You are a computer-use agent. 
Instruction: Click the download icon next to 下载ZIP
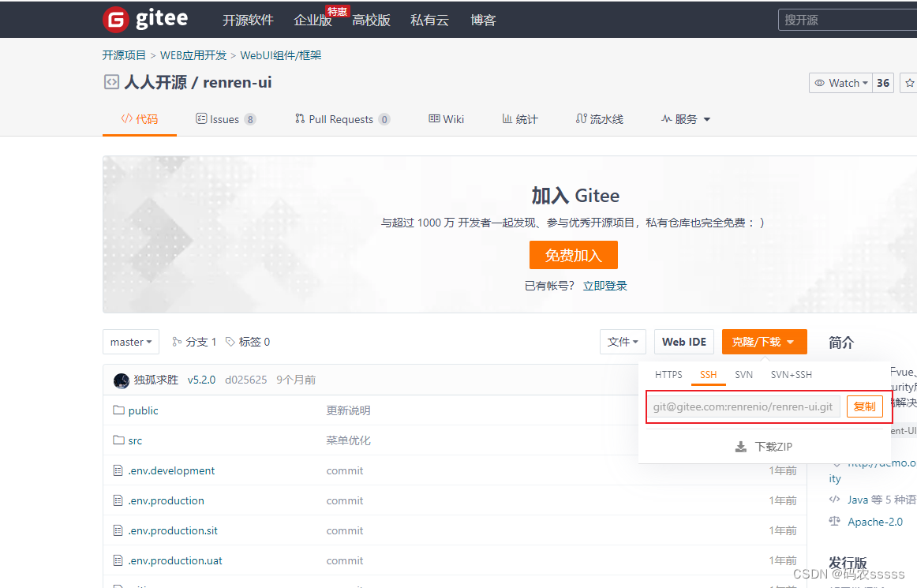point(740,447)
